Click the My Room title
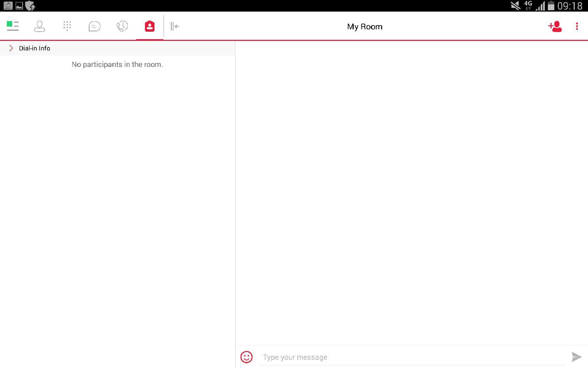 point(364,27)
